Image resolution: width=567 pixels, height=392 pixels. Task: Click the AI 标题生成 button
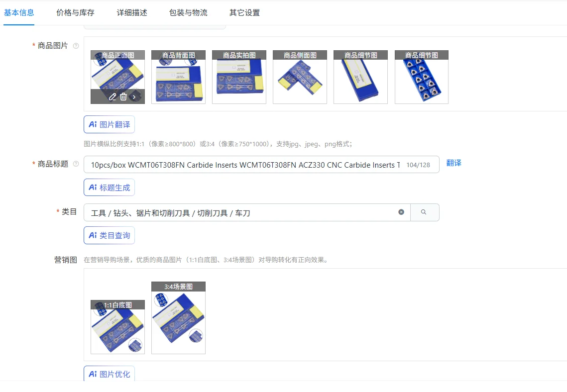coord(109,188)
